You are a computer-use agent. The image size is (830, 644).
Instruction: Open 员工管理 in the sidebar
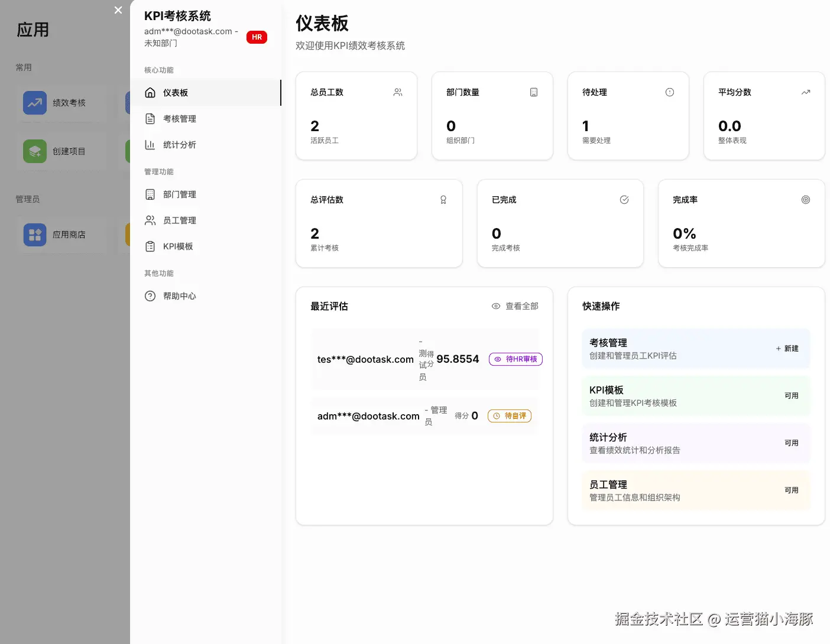click(x=206, y=220)
